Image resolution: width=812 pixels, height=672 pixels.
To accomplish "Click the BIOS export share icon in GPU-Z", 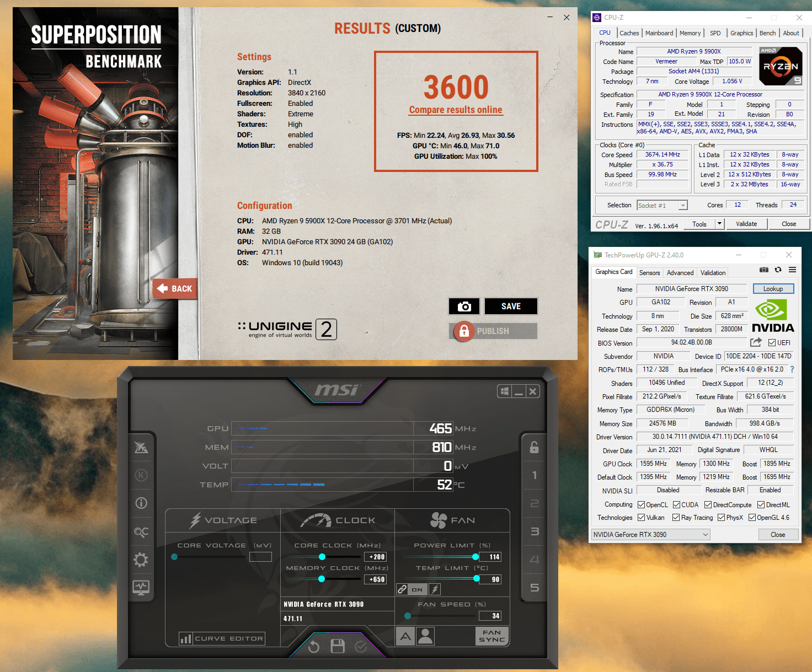I will click(756, 342).
